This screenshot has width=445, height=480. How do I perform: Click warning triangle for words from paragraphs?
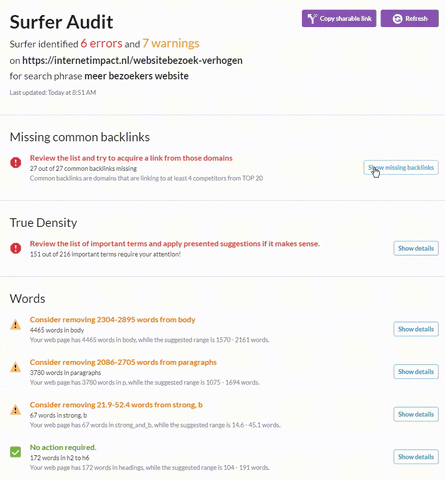coord(16,367)
